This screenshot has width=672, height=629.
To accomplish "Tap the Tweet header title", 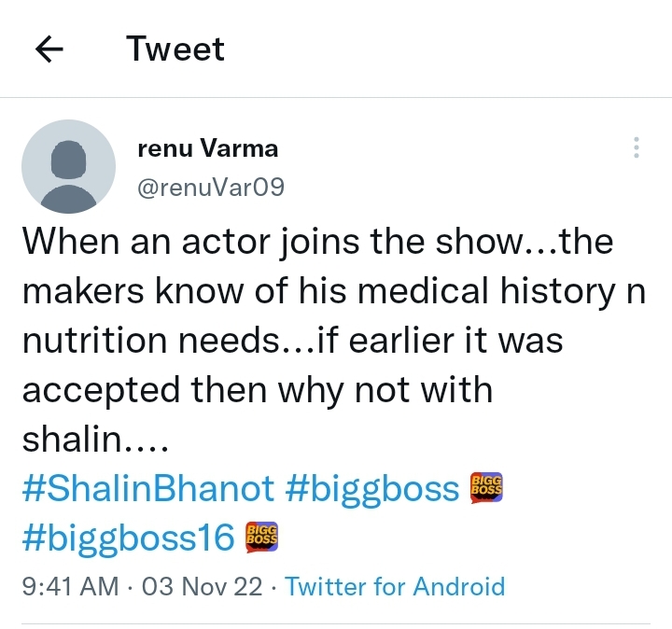I will [175, 49].
